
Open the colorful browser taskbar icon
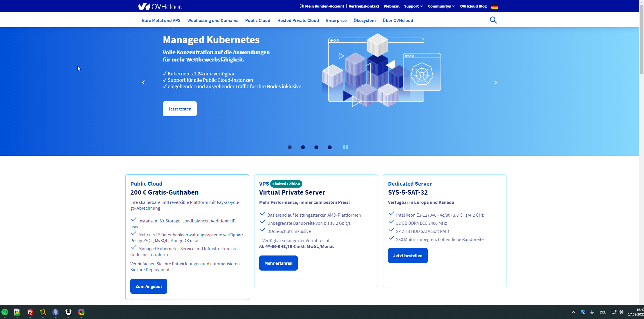click(81, 312)
